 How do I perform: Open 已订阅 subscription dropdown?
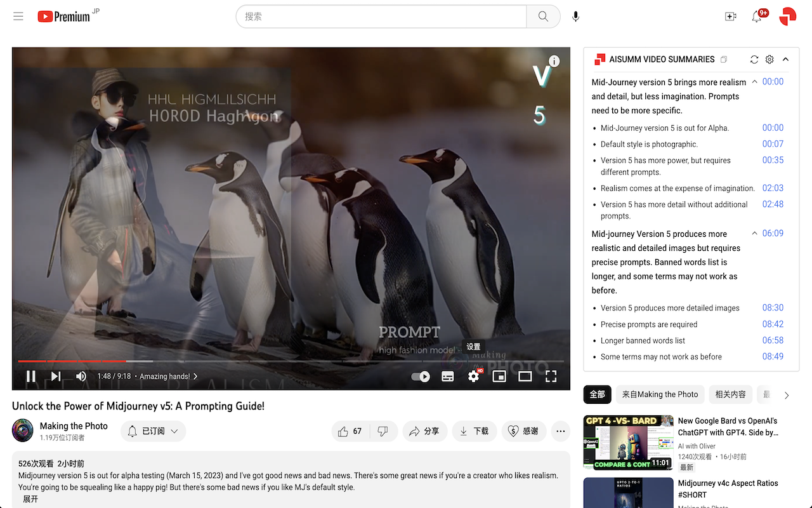(153, 431)
